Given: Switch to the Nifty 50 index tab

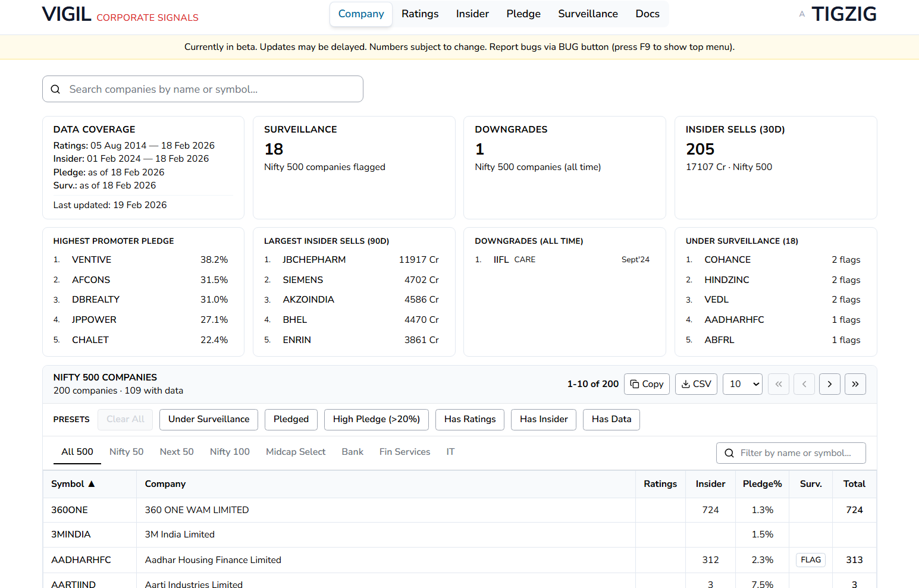Looking at the screenshot, I should point(126,452).
